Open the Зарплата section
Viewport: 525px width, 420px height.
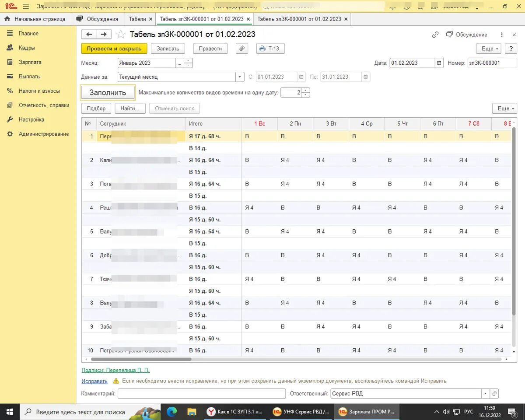click(x=30, y=62)
